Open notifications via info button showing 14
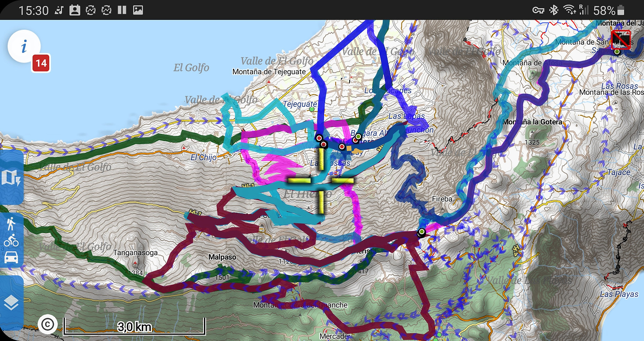The height and width of the screenshot is (341, 644). tap(25, 46)
